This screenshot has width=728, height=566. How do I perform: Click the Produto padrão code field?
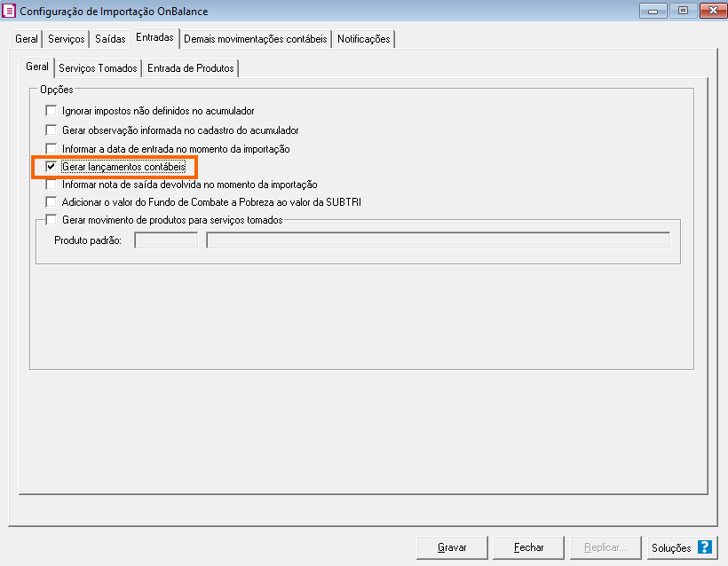pyautogui.click(x=166, y=240)
